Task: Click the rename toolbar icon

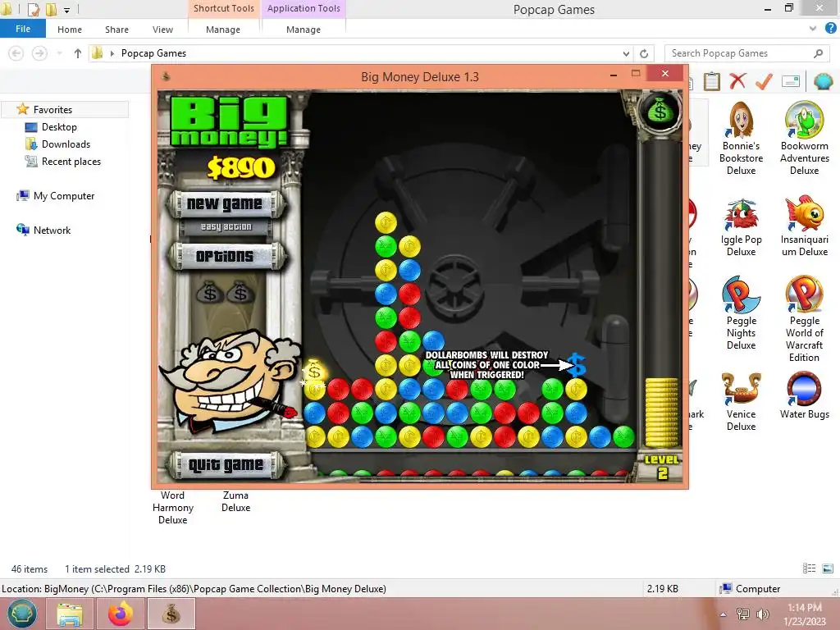Action: click(791, 81)
